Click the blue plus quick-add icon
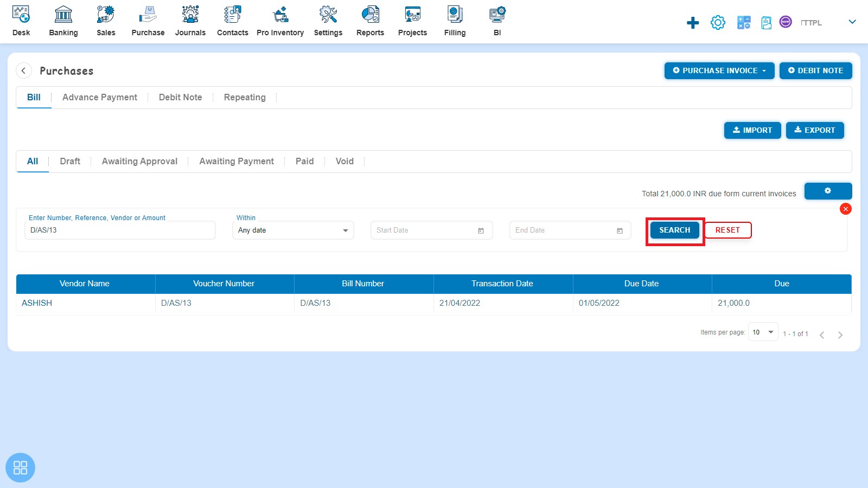 (x=693, y=23)
